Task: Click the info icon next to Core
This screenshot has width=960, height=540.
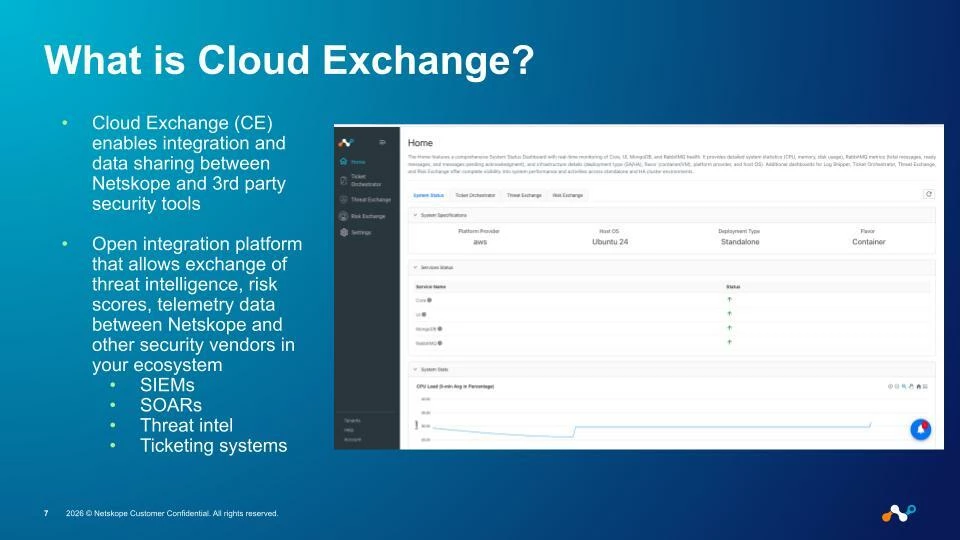Action: (x=429, y=300)
